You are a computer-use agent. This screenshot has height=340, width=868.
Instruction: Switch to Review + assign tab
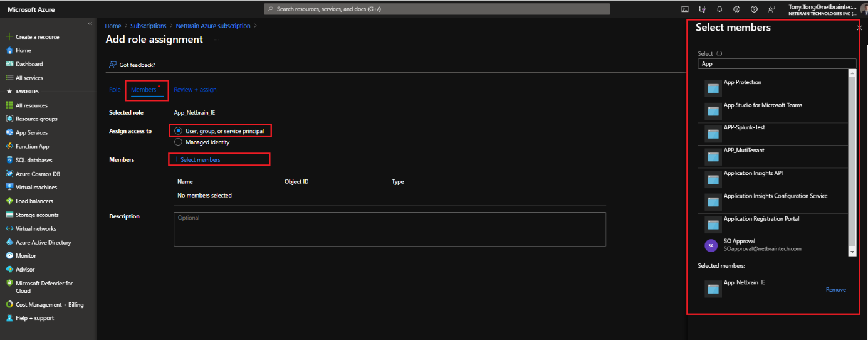195,90
